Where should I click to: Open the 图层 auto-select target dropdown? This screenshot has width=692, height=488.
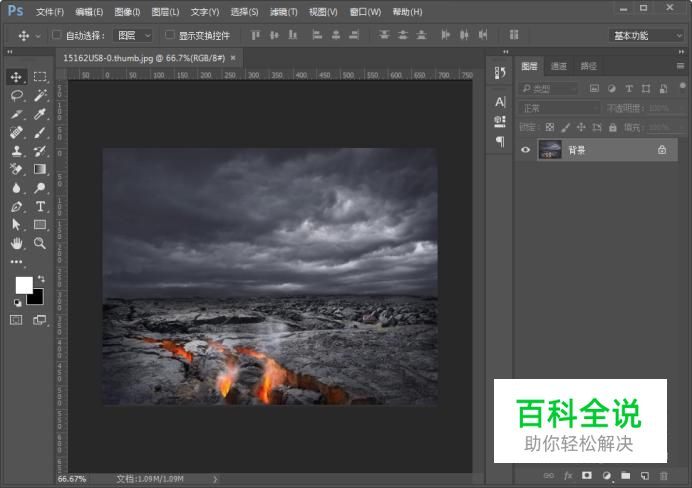coord(134,35)
